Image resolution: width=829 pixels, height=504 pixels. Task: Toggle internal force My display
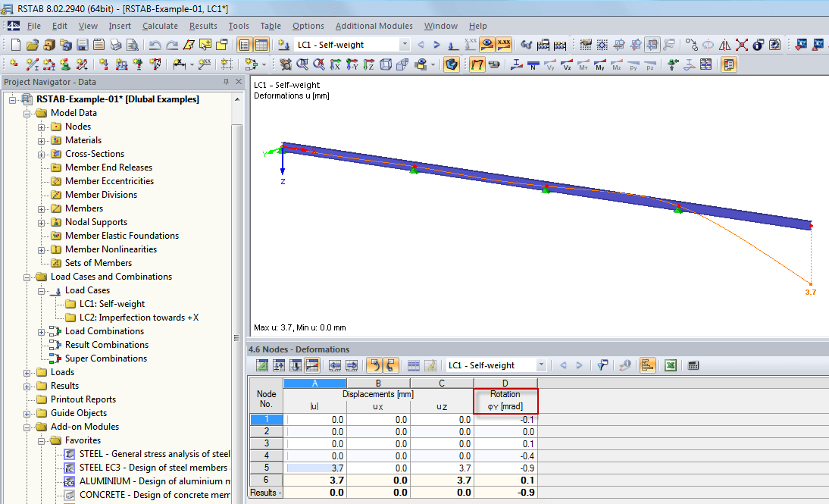click(x=600, y=64)
